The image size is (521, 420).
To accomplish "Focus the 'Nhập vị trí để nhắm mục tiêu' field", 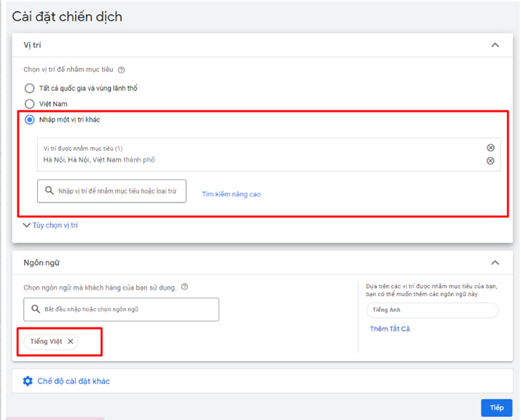I will 111,191.
